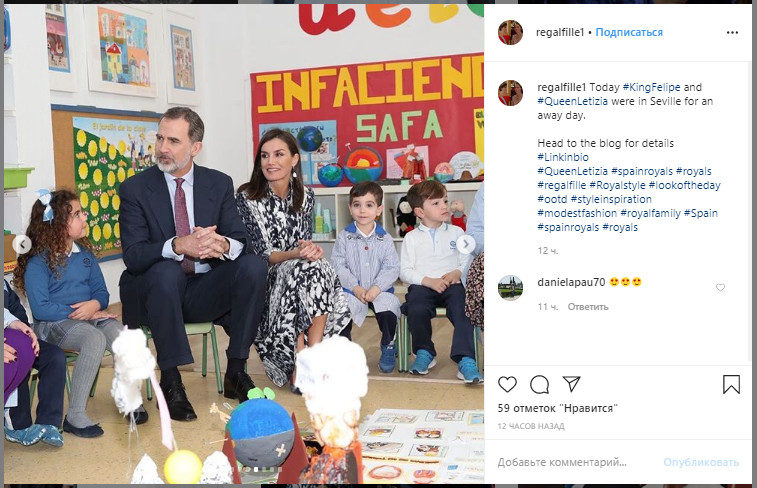Click the Опубликовать post button
Screen dimensions: 757x488
[701, 462]
